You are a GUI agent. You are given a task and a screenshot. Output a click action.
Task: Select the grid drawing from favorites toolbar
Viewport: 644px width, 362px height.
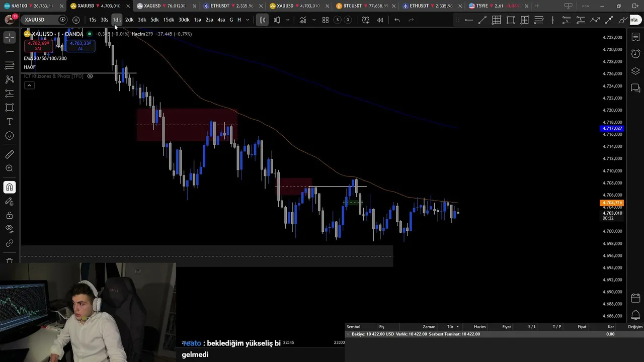(496, 20)
